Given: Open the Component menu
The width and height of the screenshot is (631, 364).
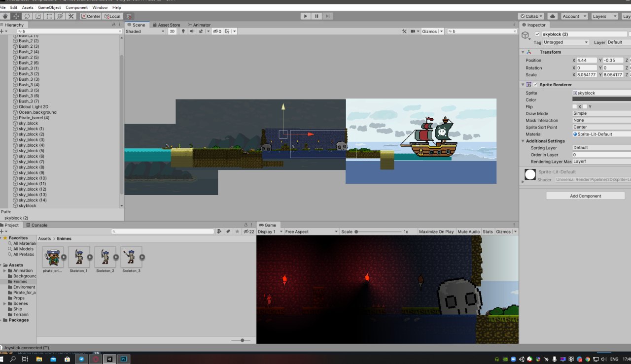Looking at the screenshot, I should point(76,7).
